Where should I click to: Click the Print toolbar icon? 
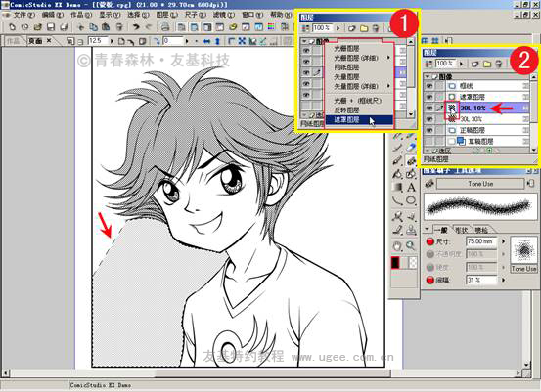click(x=165, y=27)
